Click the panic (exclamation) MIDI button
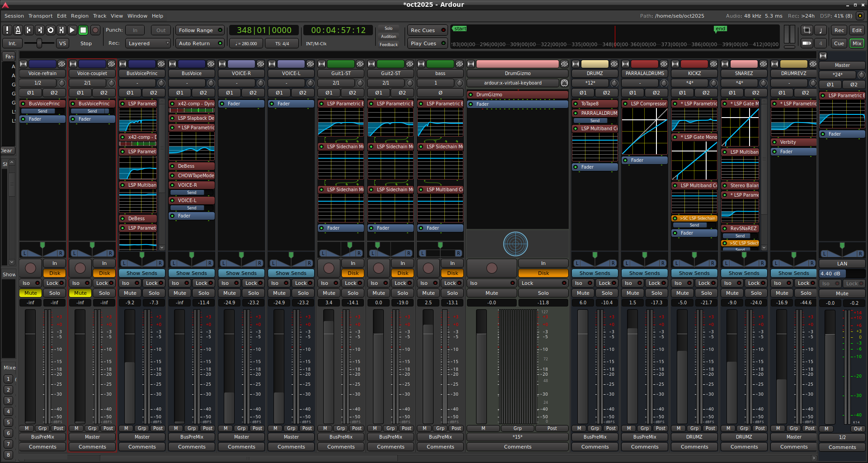Image resolution: width=868 pixels, height=463 pixels. 7,30
